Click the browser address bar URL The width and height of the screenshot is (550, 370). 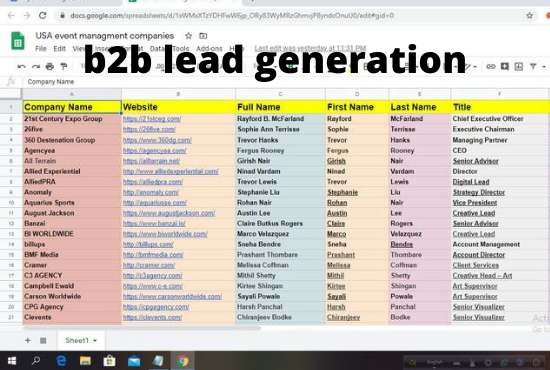[x=232, y=15]
